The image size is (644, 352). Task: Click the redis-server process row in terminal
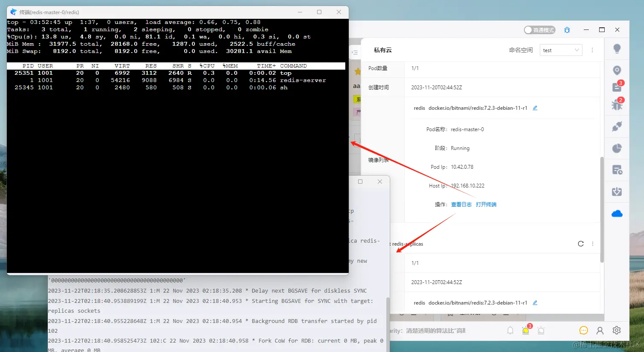(176, 80)
